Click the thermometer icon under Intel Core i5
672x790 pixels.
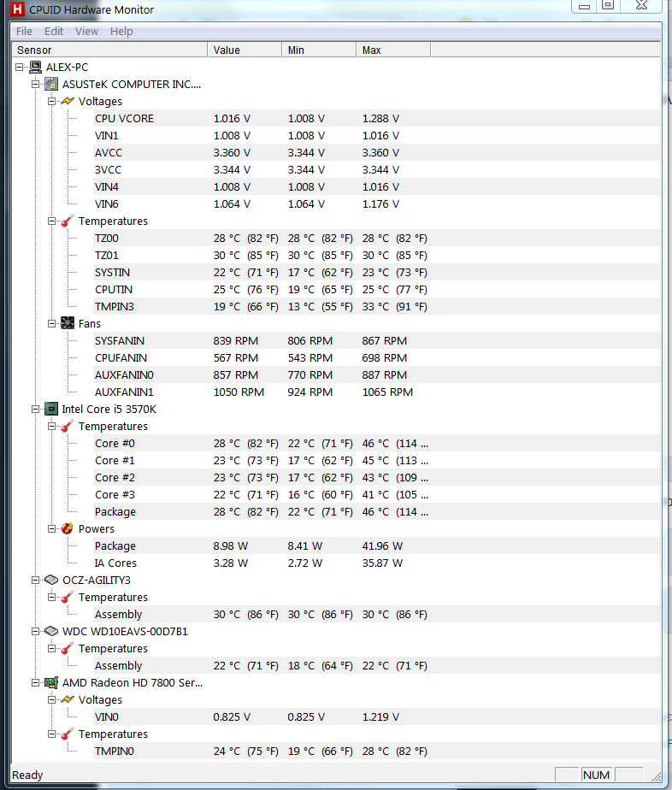[68, 427]
